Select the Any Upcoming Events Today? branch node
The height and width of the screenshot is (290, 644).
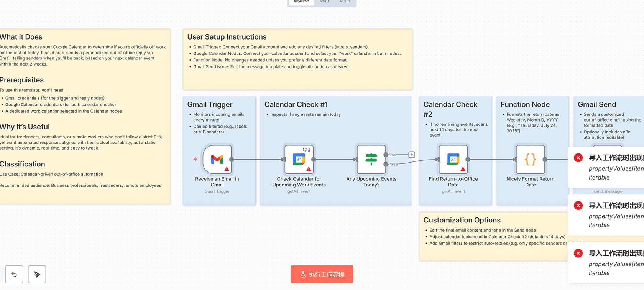click(371, 159)
